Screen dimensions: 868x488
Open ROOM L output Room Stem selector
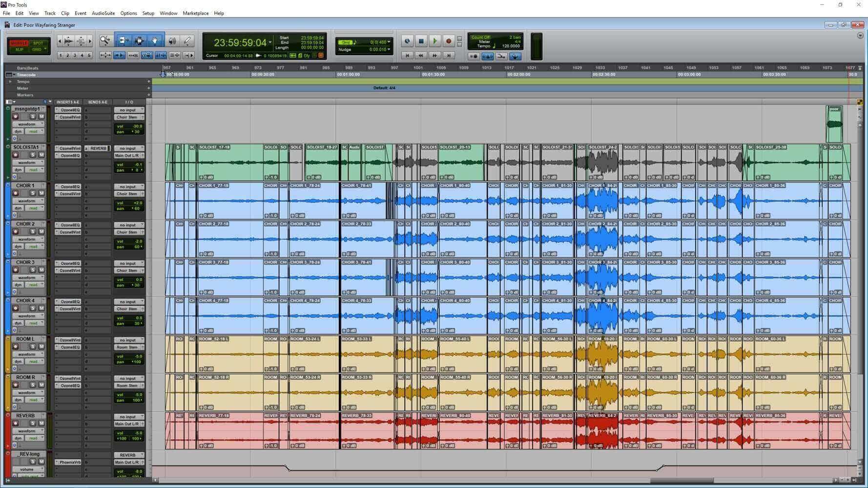pyautogui.click(x=129, y=347)
